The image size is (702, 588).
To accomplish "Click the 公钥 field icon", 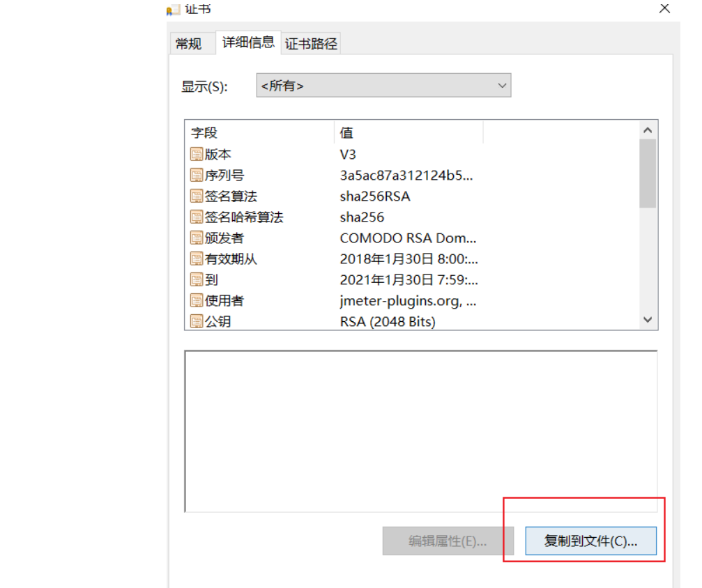I will click(x=196, y=321).
